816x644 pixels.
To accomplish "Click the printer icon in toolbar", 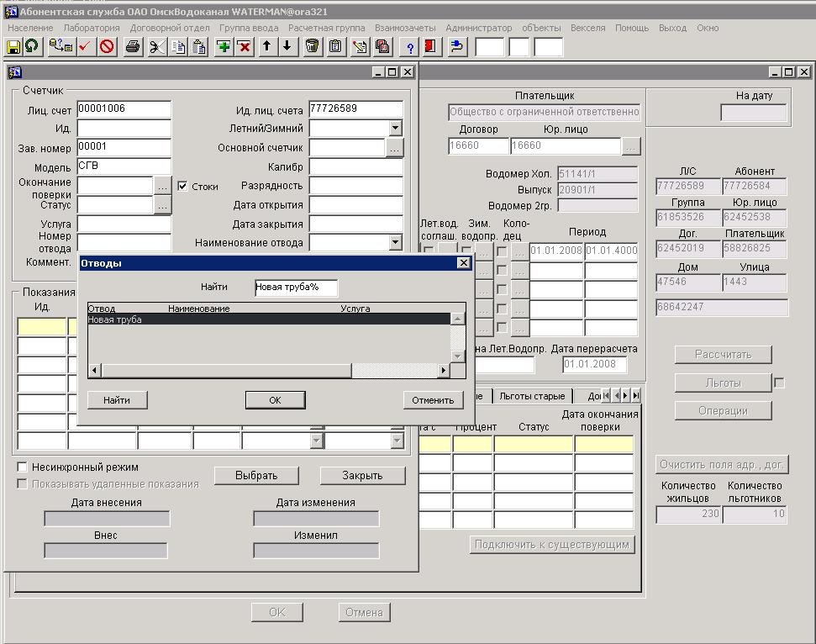I will 132,47.
